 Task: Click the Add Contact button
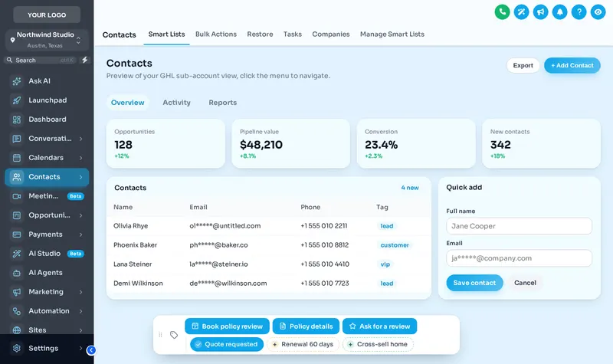pyautogui.click(x=572, y=65)
